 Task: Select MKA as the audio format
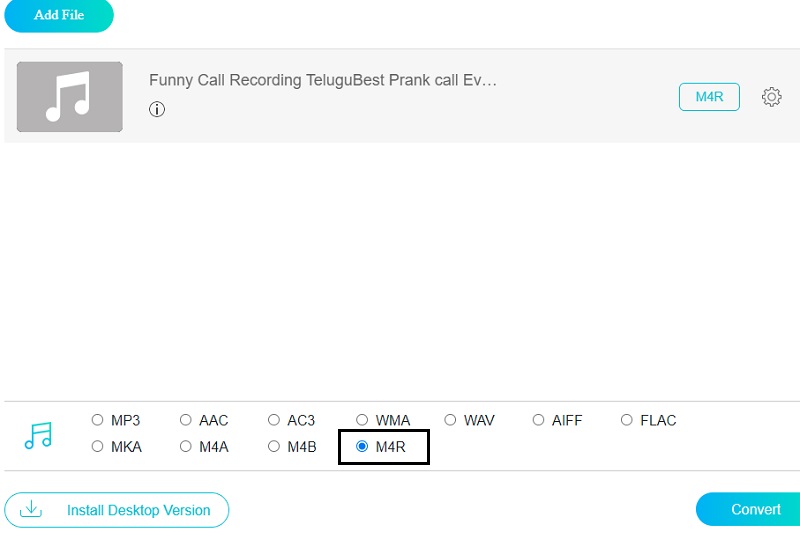click(98, 447)
